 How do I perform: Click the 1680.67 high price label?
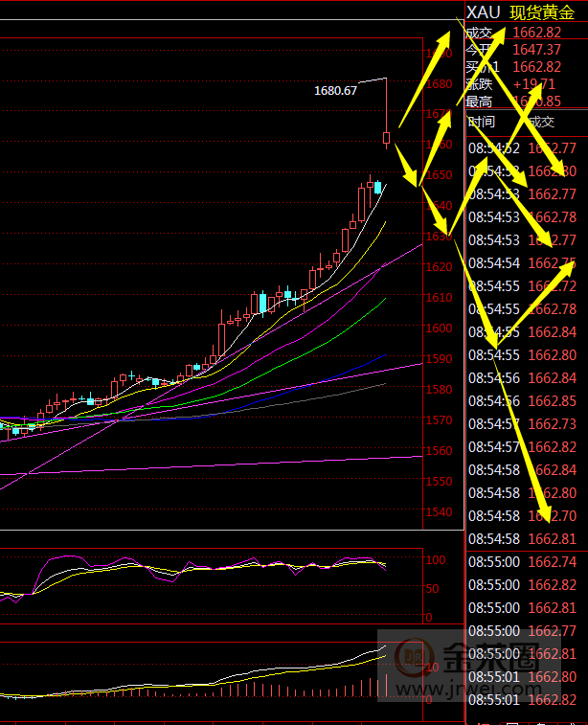point(335,91)
